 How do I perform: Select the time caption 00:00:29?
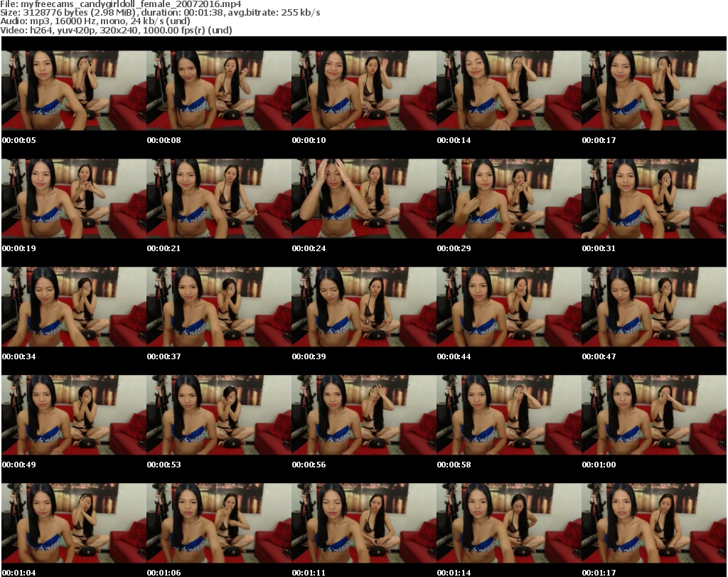coord(454,248)
